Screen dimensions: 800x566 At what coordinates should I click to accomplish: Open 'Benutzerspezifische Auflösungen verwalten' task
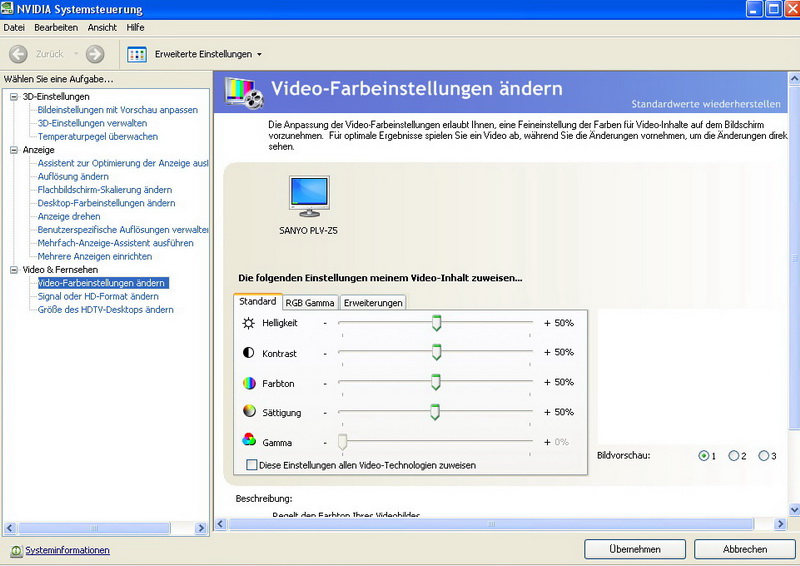[x=122, y=229]
